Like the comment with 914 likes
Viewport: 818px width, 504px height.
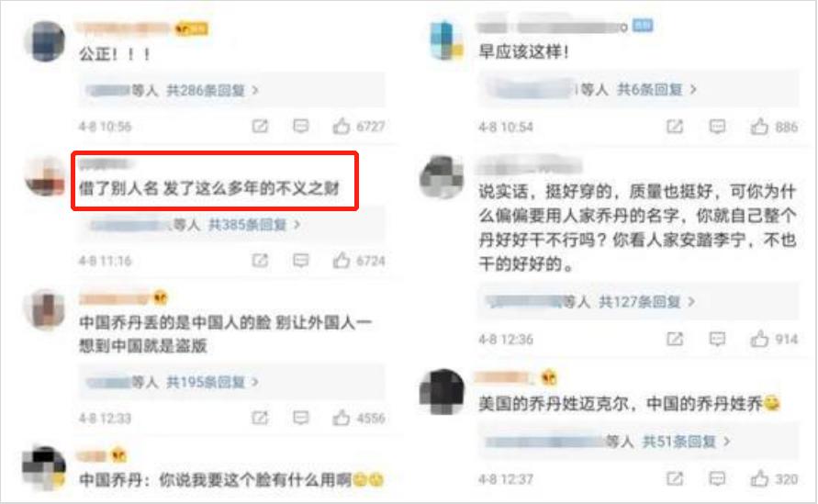(x=759, y=339)
